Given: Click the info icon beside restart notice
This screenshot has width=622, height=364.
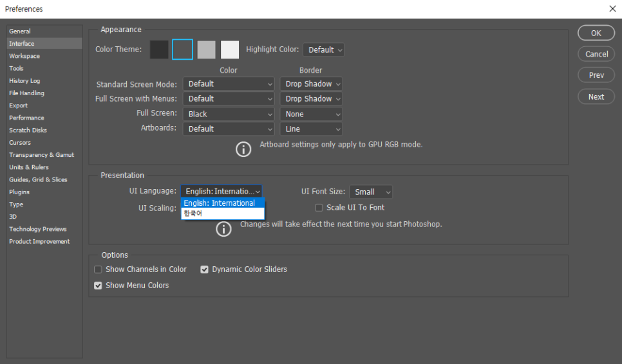Looking at the screenshot, I should [223, 229].
